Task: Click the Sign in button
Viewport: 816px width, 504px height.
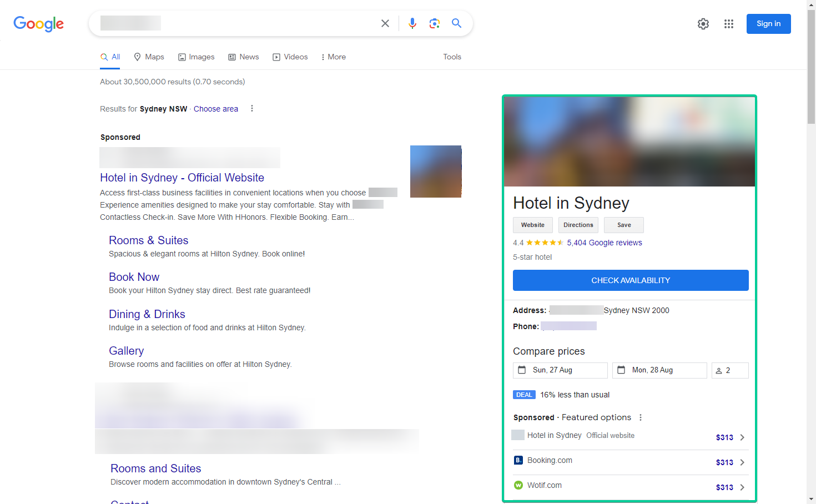Action: (x=768, y=24)
